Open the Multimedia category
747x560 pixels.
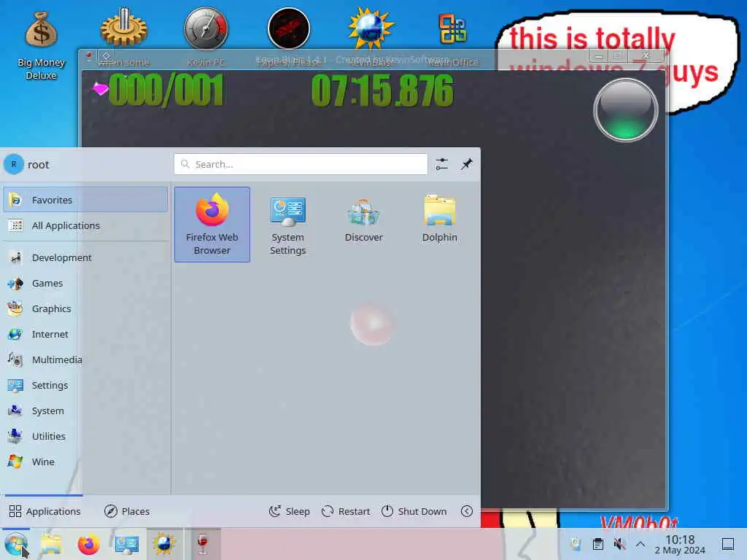tap(85, 359)
